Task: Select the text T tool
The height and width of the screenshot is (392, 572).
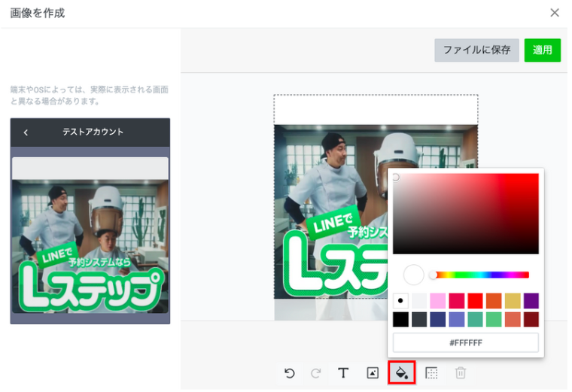Action: 343,373
